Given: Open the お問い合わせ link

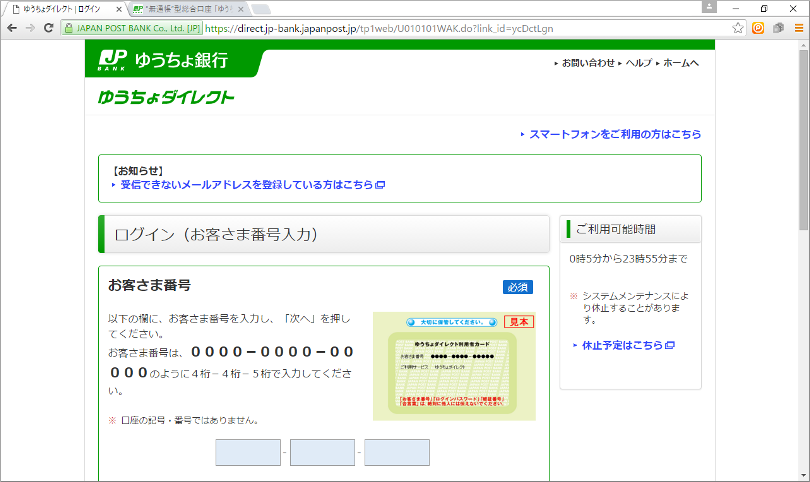Looking at the screenshot, I should 588,63.
